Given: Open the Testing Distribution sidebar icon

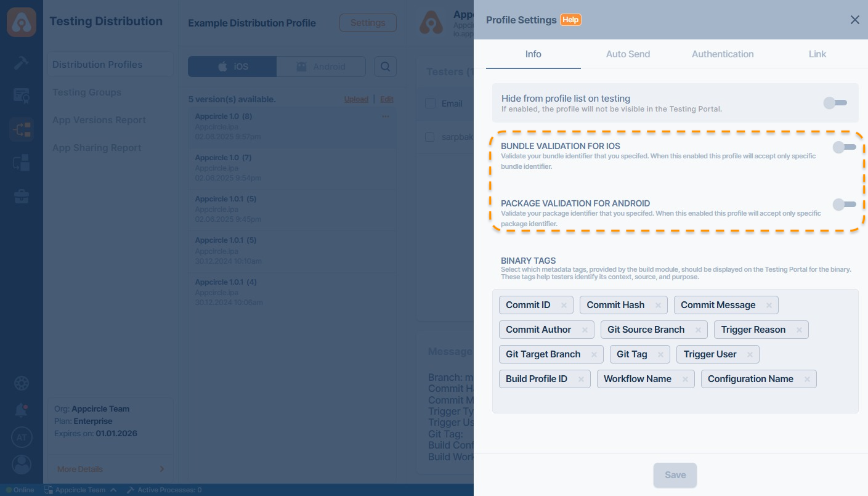Looking at the screenshot, I should (22, 129).
